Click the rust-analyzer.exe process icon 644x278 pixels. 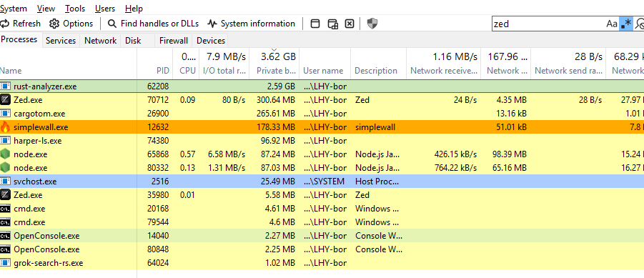5,86
